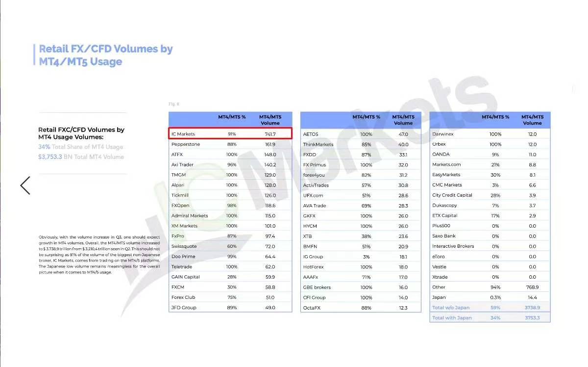This screenshot has width=588, height=367.
Task: Click the "Total with Japan" volume 3753.3
Action: click(533, 318)
